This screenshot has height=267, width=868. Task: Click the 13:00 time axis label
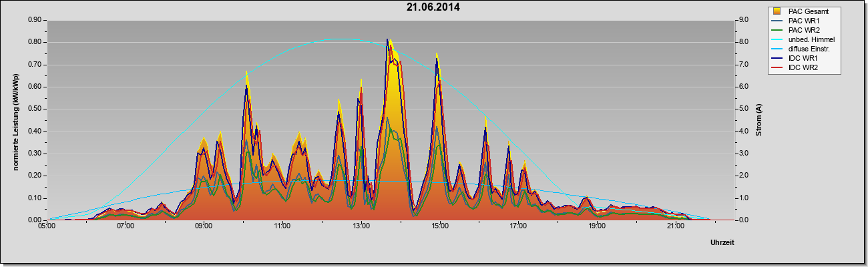coord(361,227)
